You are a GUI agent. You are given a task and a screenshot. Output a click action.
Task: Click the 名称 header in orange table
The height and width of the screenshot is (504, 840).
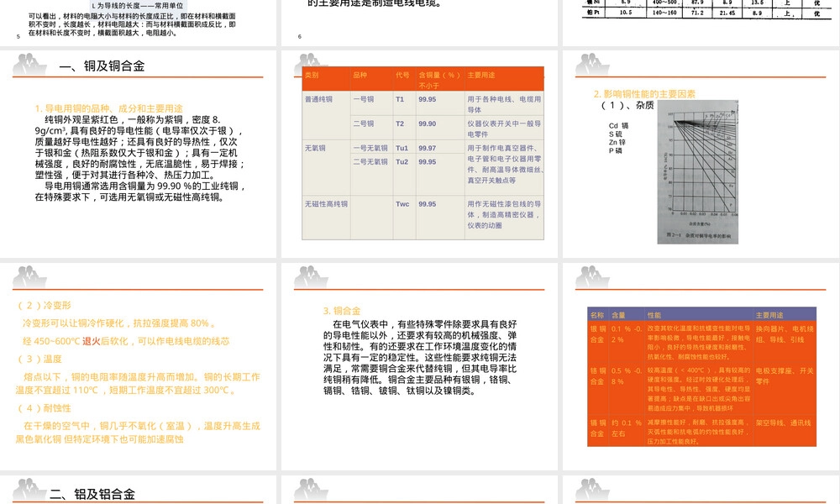(596, 315)
